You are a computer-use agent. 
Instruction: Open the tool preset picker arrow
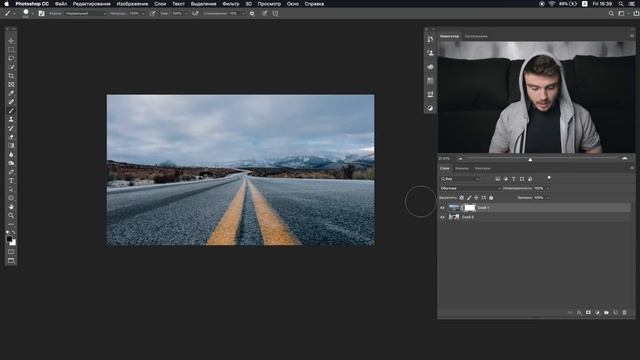[14, 13]
